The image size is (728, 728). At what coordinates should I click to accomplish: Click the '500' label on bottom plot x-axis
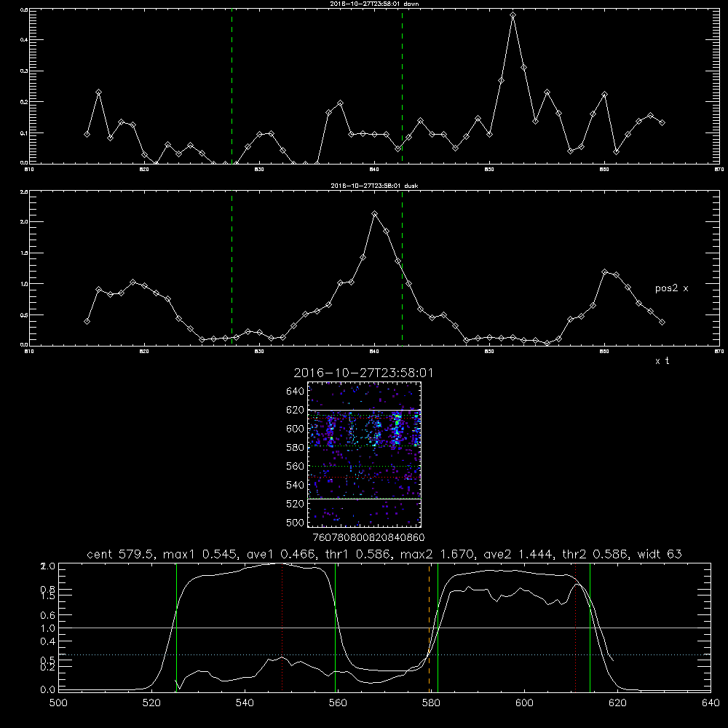(x=58, y=703)
